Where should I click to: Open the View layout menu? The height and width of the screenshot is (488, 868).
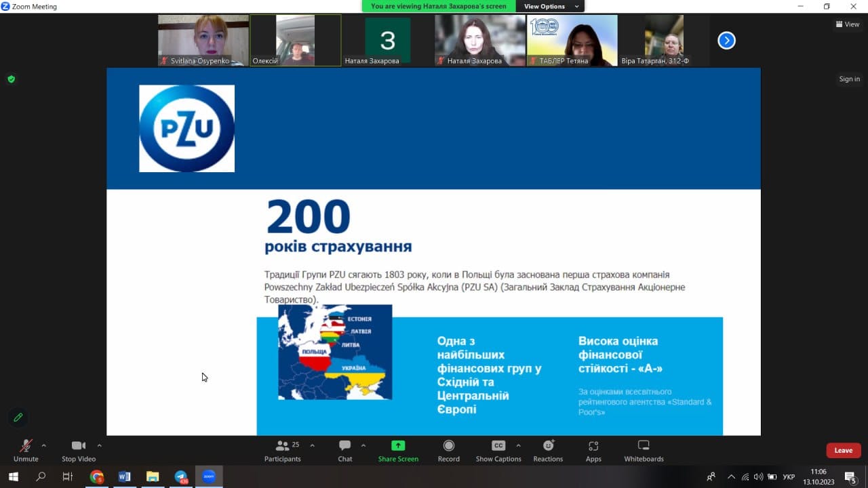(848, 24)
